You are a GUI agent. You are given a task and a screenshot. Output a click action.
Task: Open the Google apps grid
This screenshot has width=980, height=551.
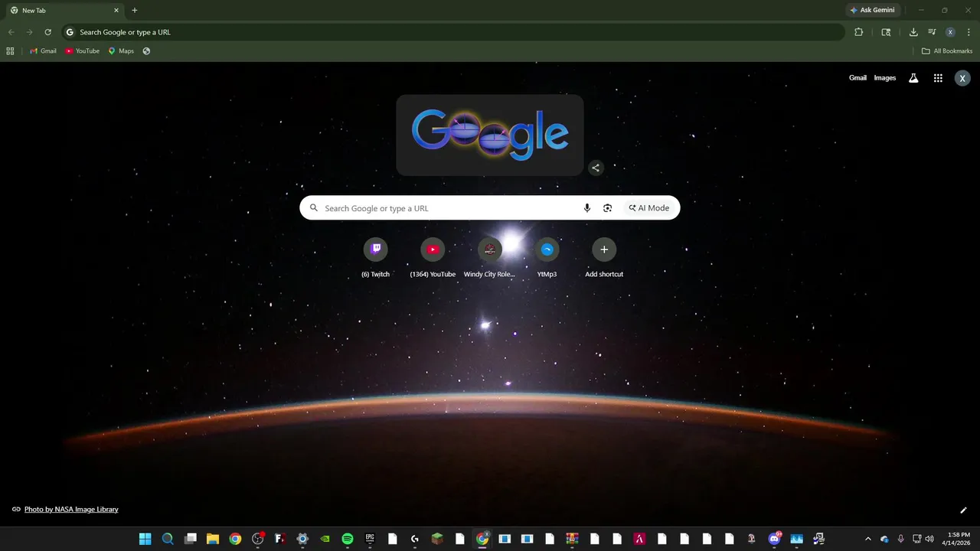pos(938,78)
